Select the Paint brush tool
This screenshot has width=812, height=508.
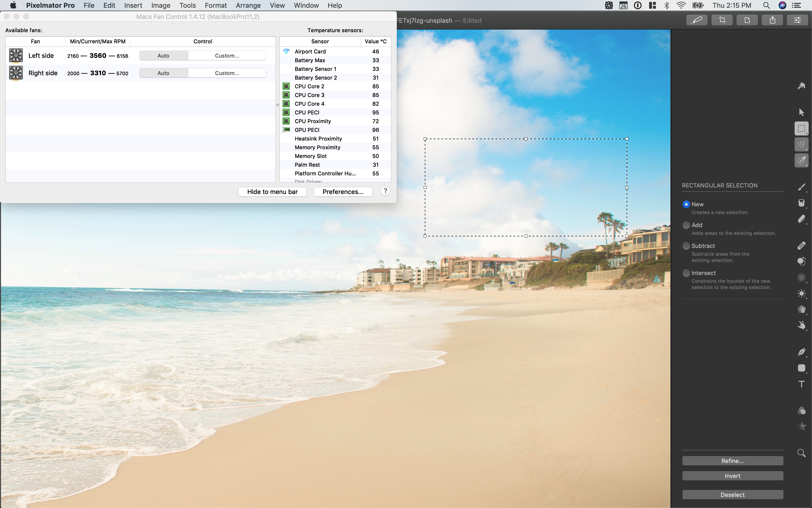tap(801, 187)
